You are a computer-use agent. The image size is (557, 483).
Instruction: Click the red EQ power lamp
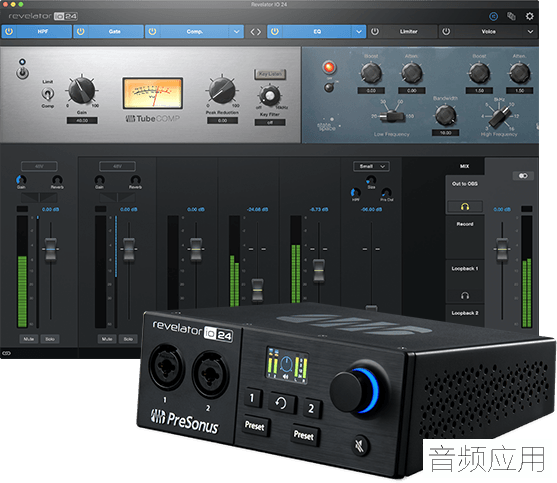pos(329,67)
